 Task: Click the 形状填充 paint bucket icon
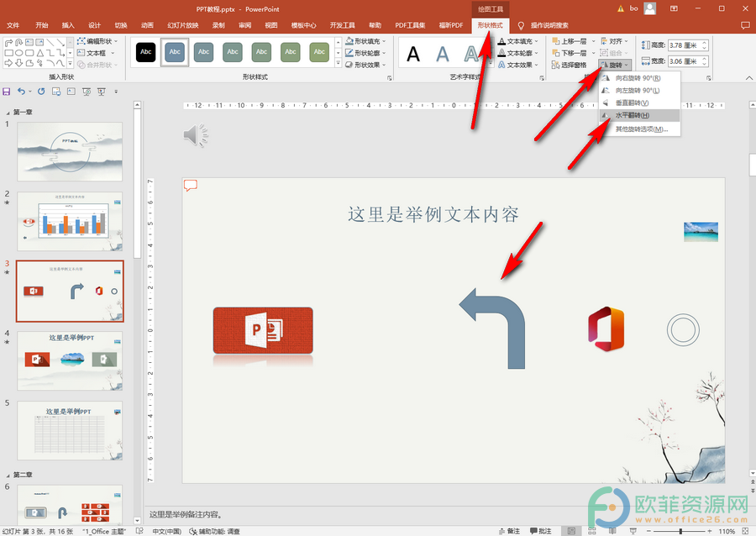pos(349,41)
